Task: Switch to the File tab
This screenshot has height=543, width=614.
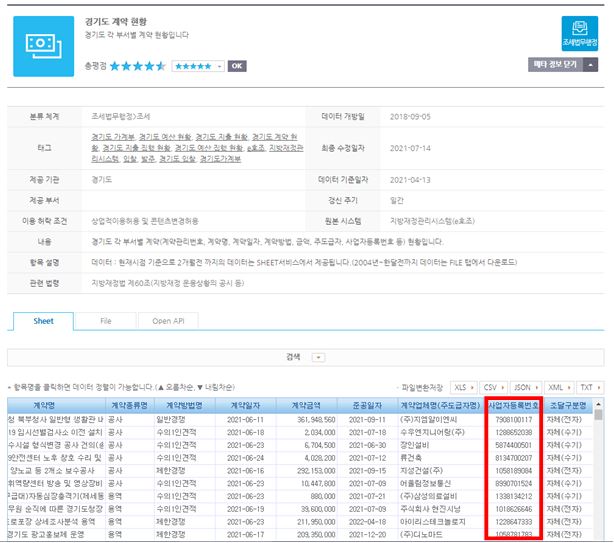Action: [106, 321]
